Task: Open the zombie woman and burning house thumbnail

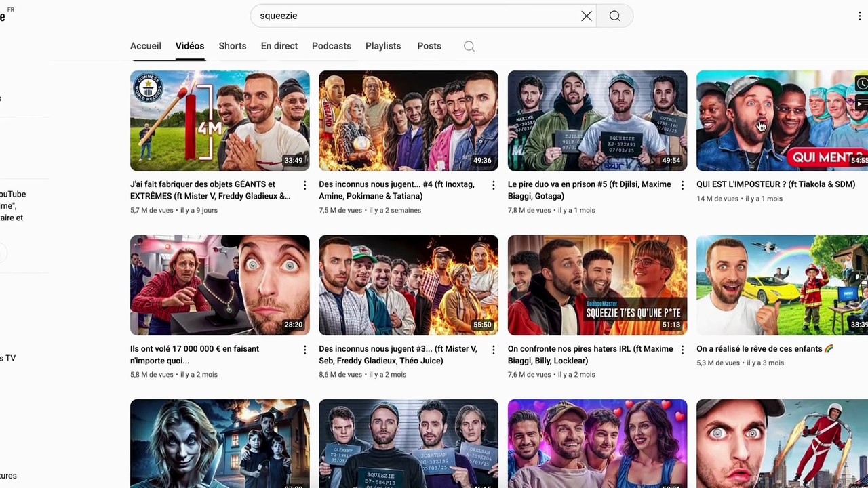Action: click(x=220, y=443)
